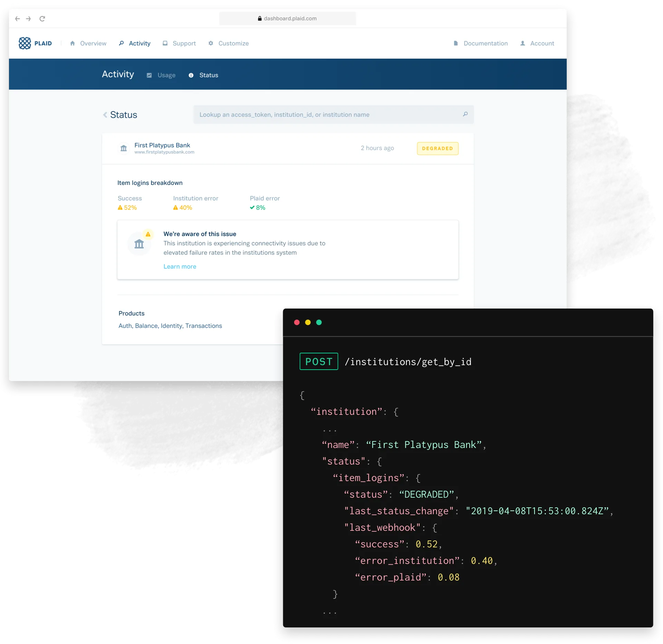663x644 pixels.
Task: Go back using the chevron beside Status
Action: point(105,115)
